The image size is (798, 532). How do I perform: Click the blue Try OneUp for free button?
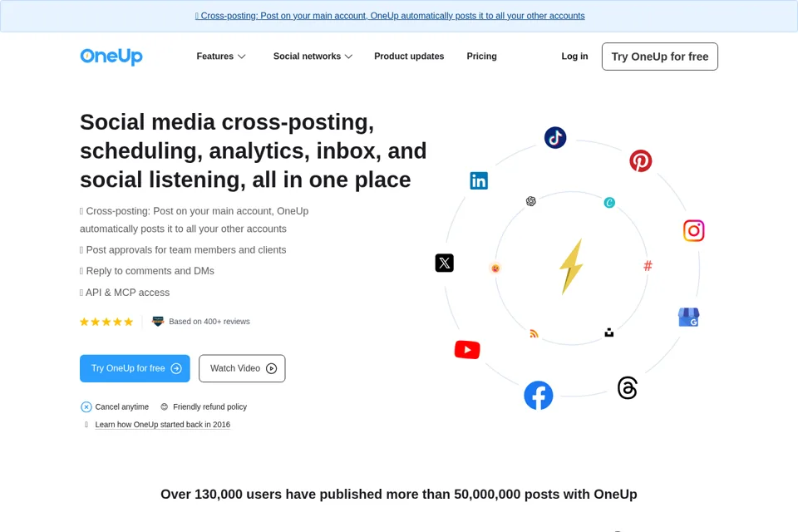point(135,368)
